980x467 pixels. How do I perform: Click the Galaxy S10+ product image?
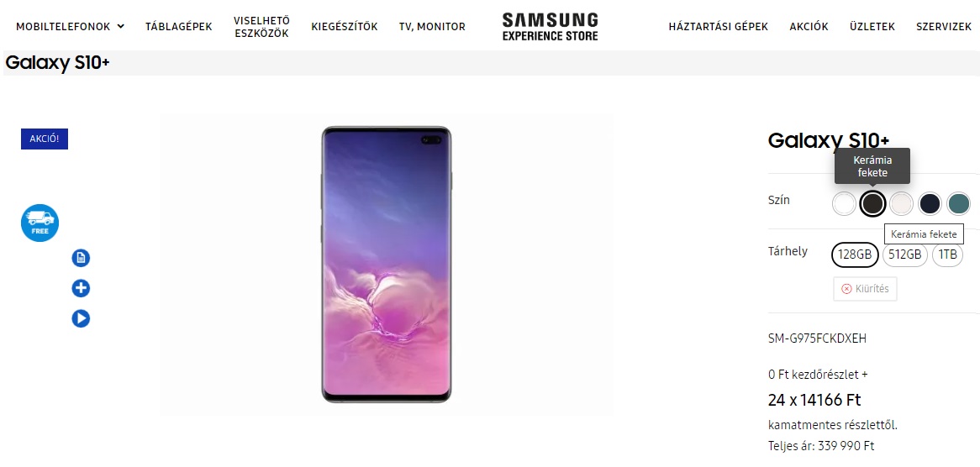[x=387, y=264]
